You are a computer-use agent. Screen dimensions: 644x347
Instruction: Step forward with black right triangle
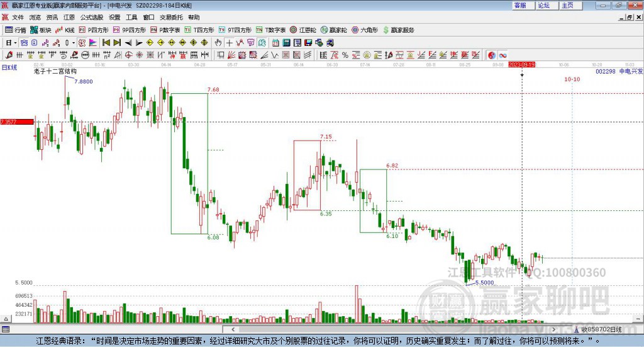tap(139, 43)
